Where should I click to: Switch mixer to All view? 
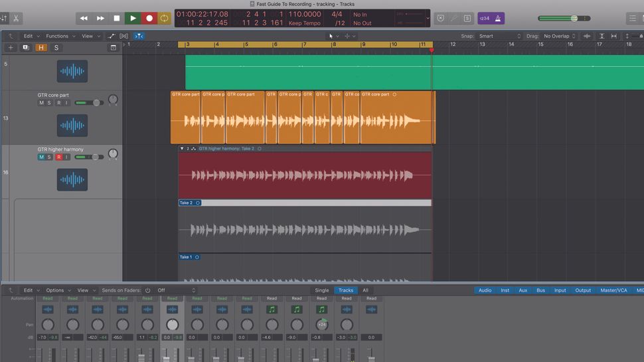[x=365, y=290]
